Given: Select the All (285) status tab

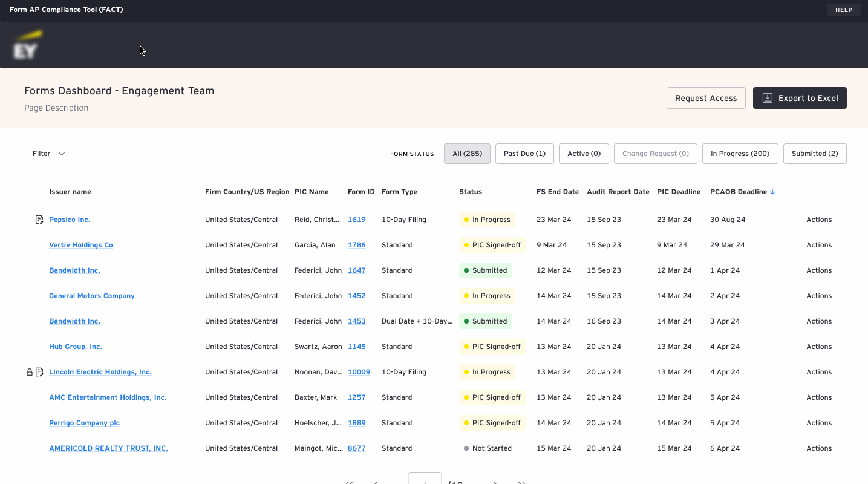Looking at the screenshot, I should click(467, 154).
